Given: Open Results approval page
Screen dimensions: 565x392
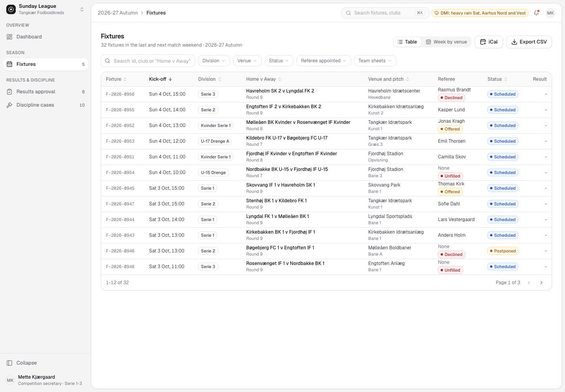Looking at the screenshot, I should click(46, 92).
